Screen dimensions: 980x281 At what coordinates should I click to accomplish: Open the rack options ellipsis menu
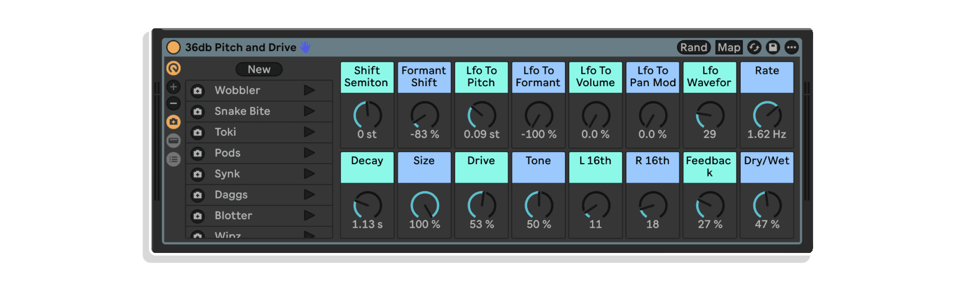(x=791, y=47)
